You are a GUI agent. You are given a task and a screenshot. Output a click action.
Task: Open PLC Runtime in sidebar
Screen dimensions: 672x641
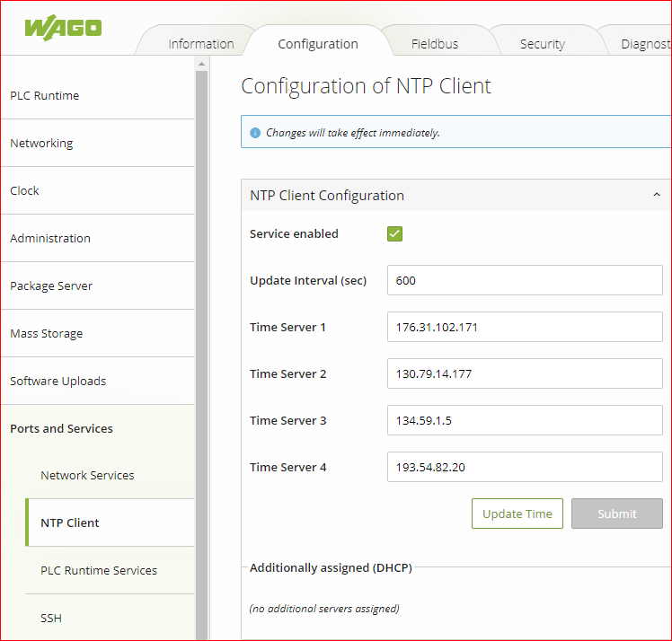(45, 96)
